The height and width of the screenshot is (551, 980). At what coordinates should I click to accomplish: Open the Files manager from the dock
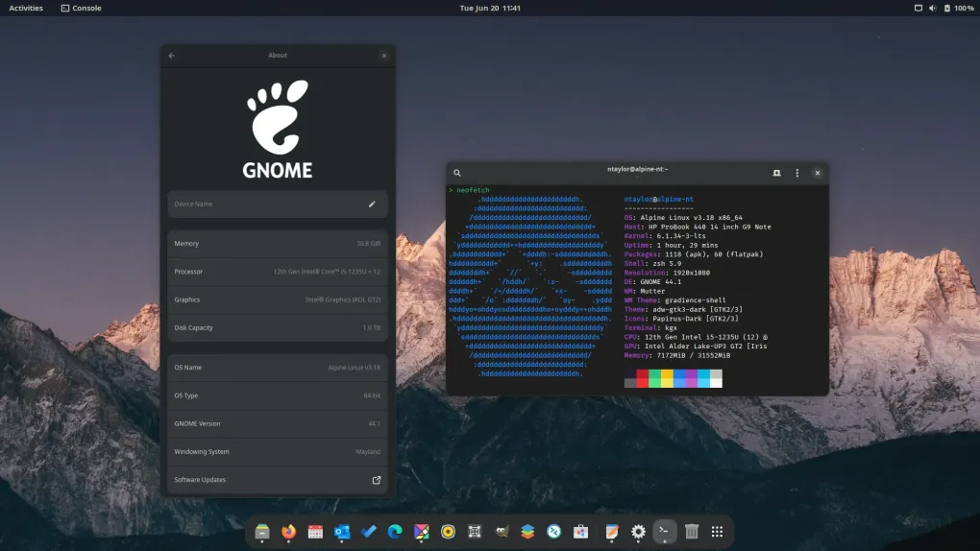click(x=262, y=532)
